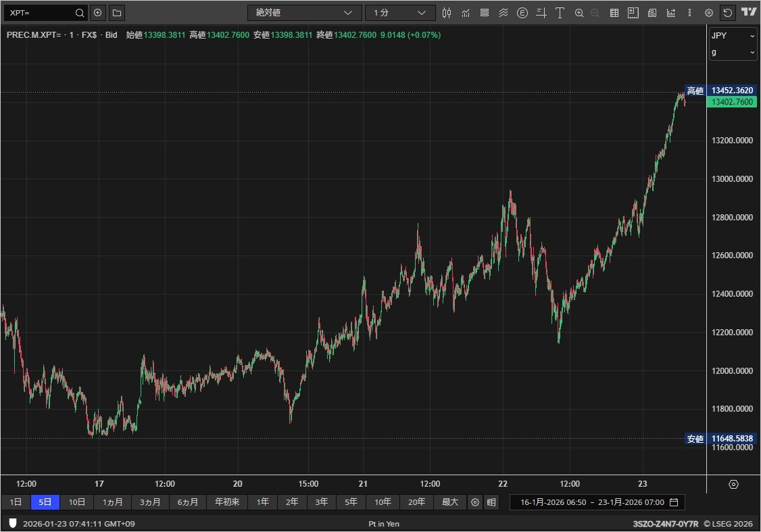Image resolution: width=761 pixels, height=532 pixels.
Task: Click the grid icon next to period settings
Action: point(491,502)
